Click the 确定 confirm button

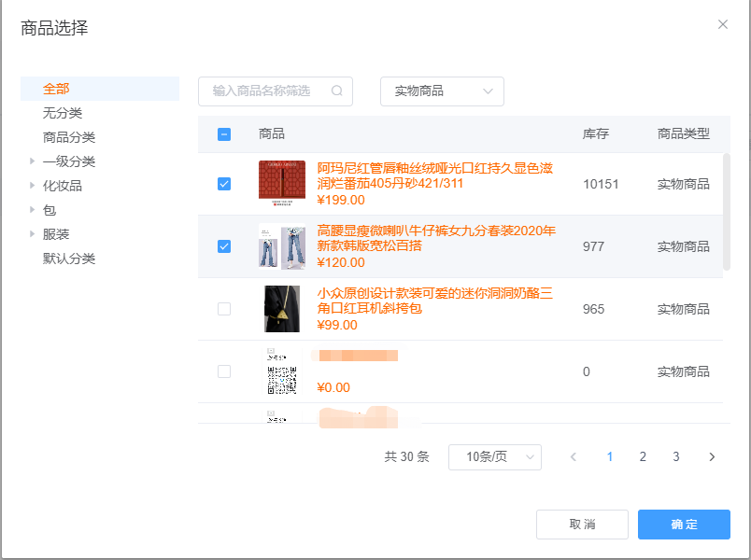[684, 525]
